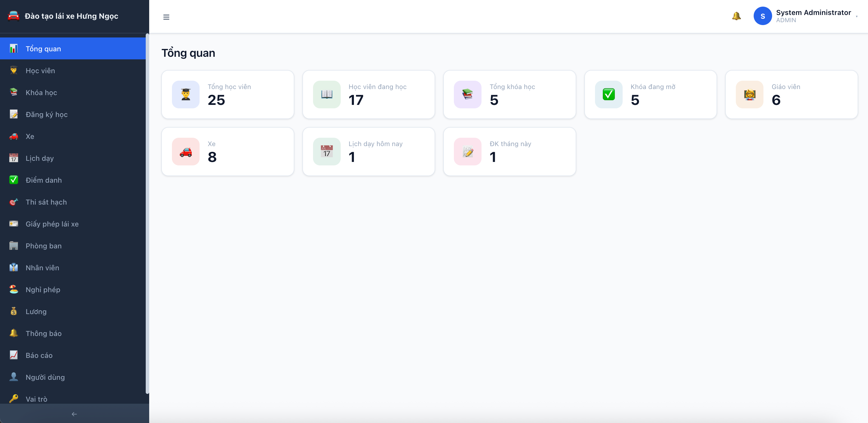The height and width of the screenshot is (423, 868).
Task: Open the Khóa đang mở card
Action: tap(651, 95)
